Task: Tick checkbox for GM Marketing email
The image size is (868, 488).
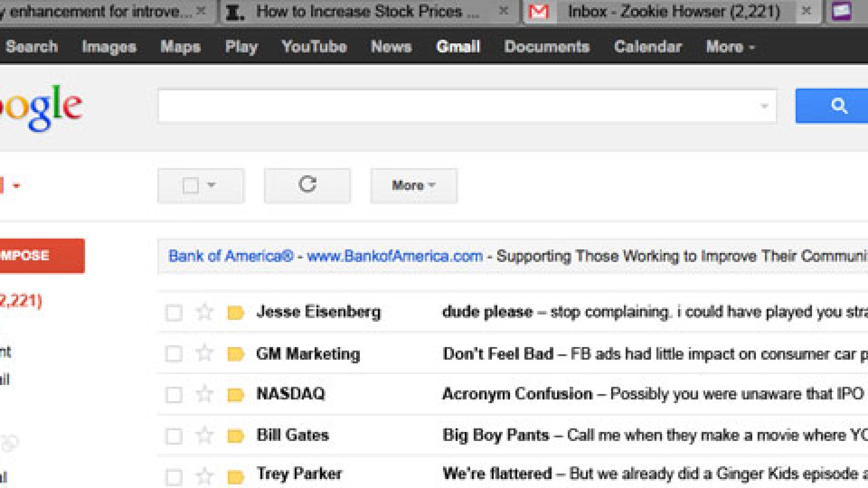Action: [174, 354]
